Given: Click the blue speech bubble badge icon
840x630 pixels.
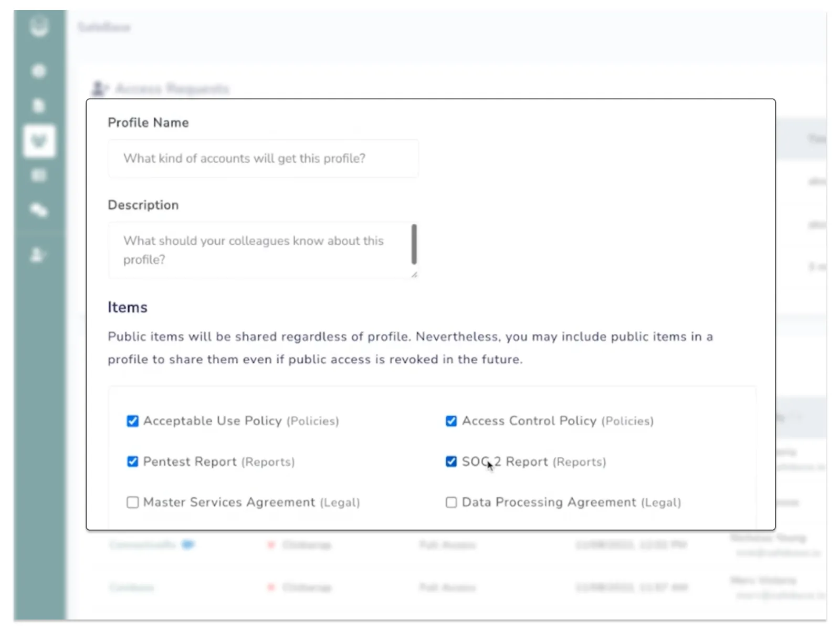Looking at the screenshot, I should (x=188, y=544).
